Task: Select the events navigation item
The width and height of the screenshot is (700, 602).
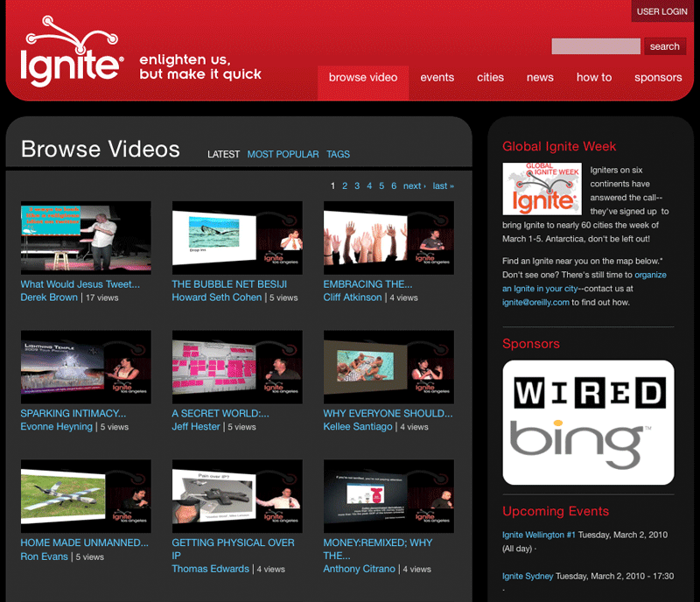Action: point(437,77)
